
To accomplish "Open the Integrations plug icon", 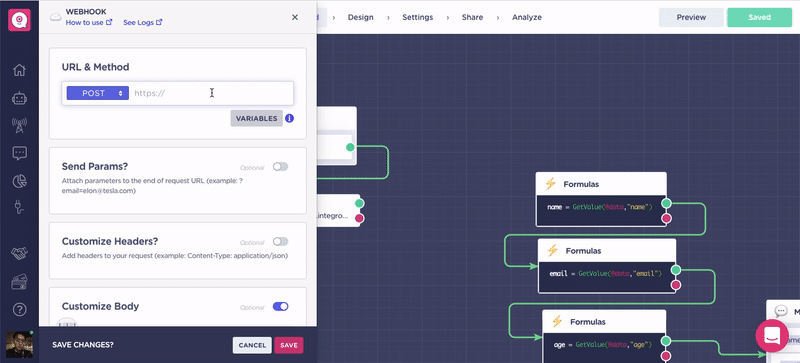I will tap(19, 207).
